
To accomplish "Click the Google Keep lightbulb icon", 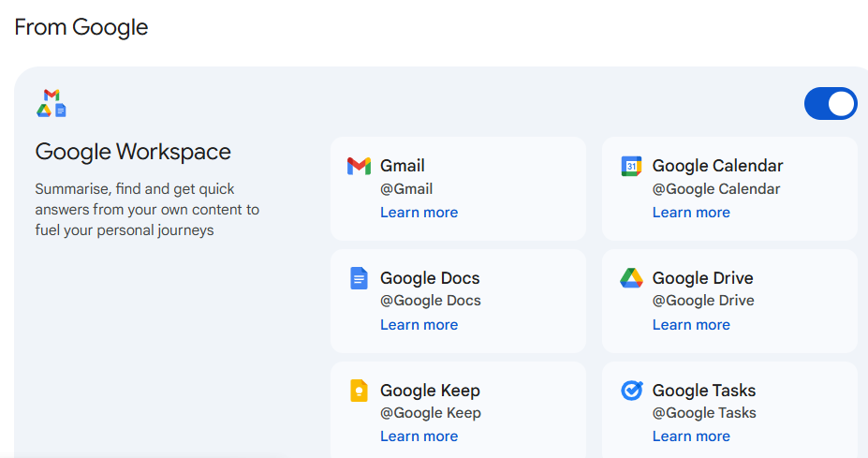I will click(359, 391).
